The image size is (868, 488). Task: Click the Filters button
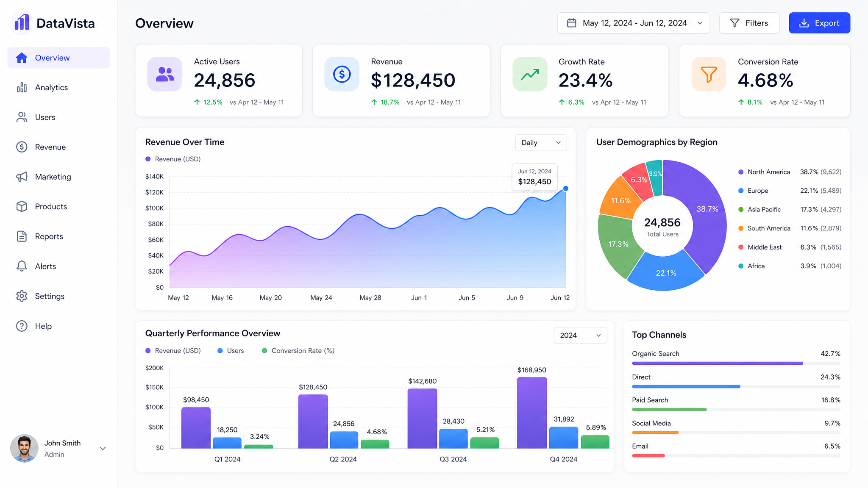(x=749, y=23)
